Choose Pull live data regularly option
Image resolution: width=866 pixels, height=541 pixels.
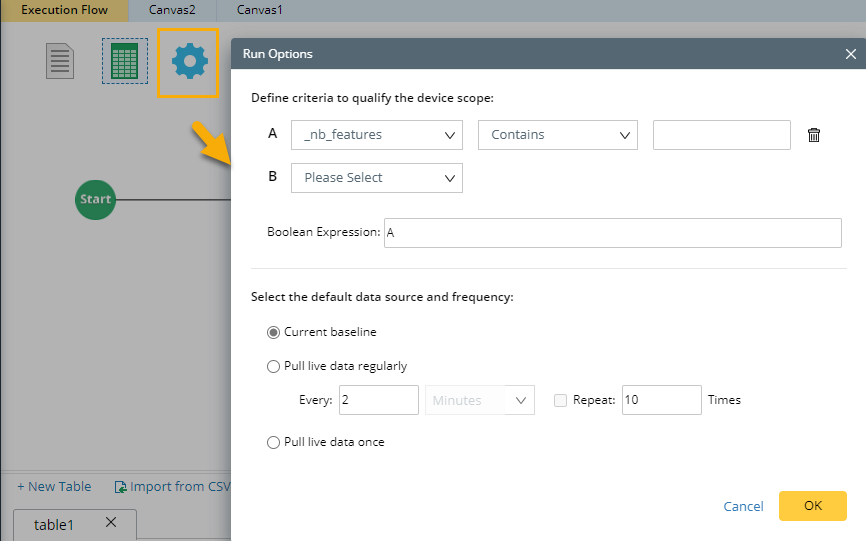(x=274, y=367)
